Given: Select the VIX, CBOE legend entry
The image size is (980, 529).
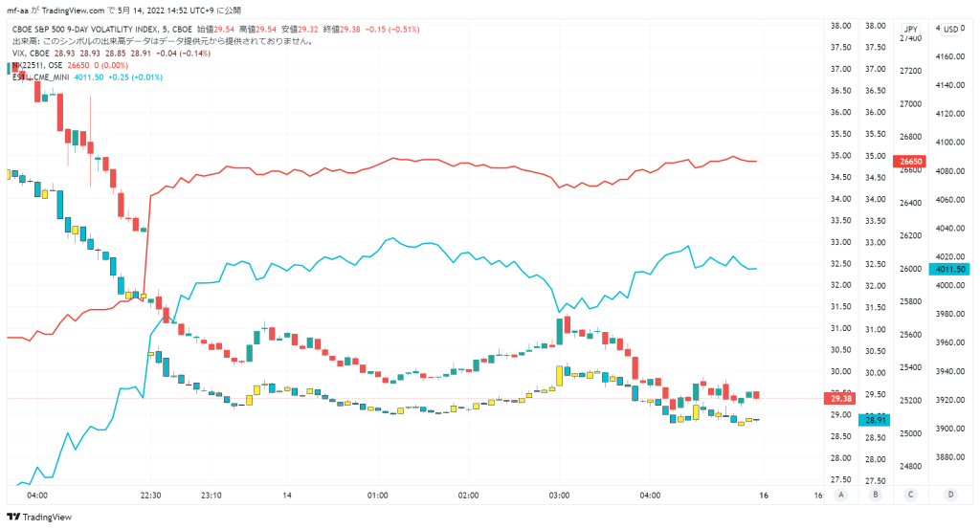Looking at the screenshot, I should [31, 54].
